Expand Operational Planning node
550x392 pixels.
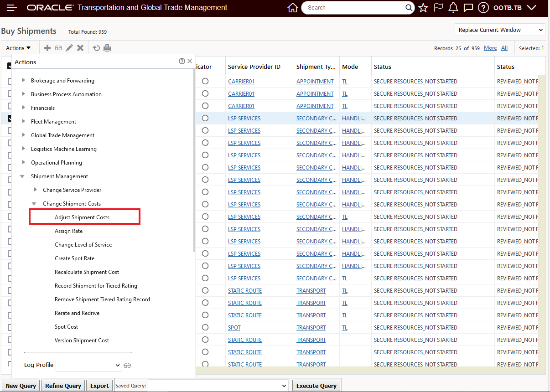click(x=24, y=162)
